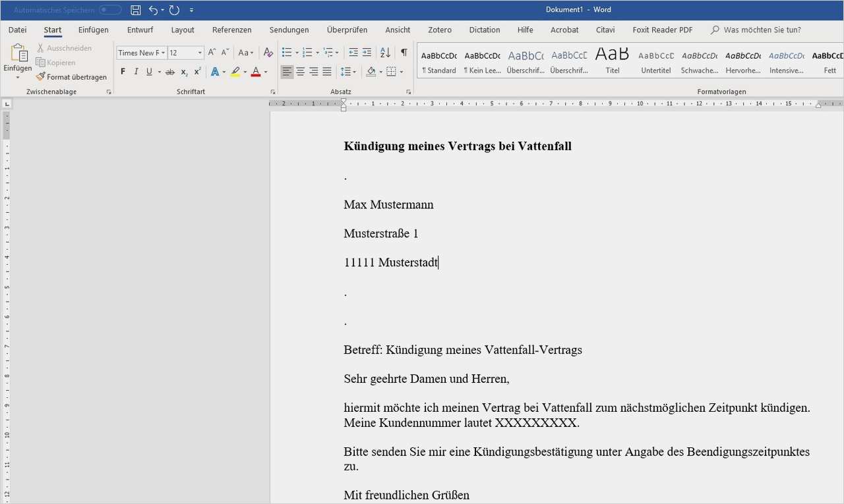Open Zwischenablage dialog launcher
844x504 pixels.
pyautogui.click(x=109, y=92)
